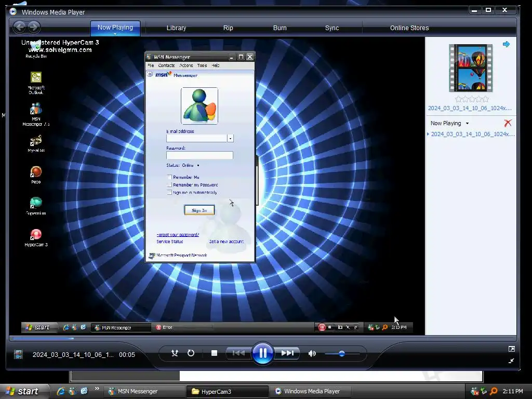Launch Internet Explorer from Quick Launch
532x399 pixels.
click(x=61, y=391)
